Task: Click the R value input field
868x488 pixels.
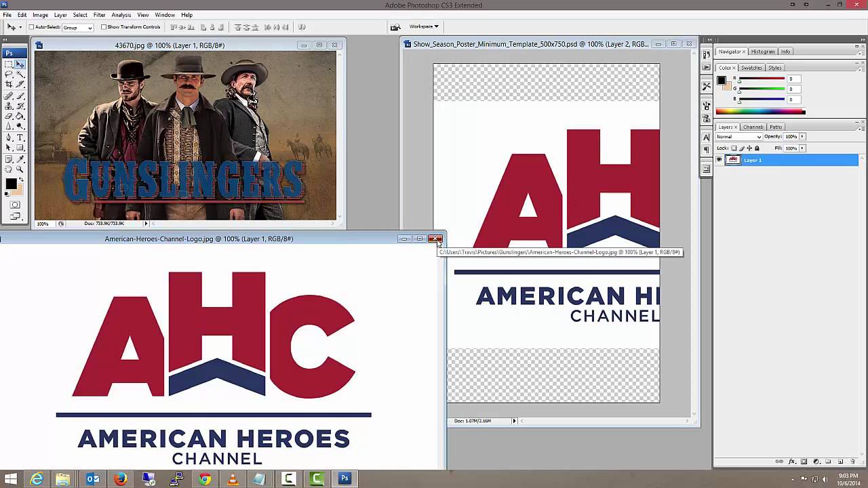Action: click(x=795, y=79)
